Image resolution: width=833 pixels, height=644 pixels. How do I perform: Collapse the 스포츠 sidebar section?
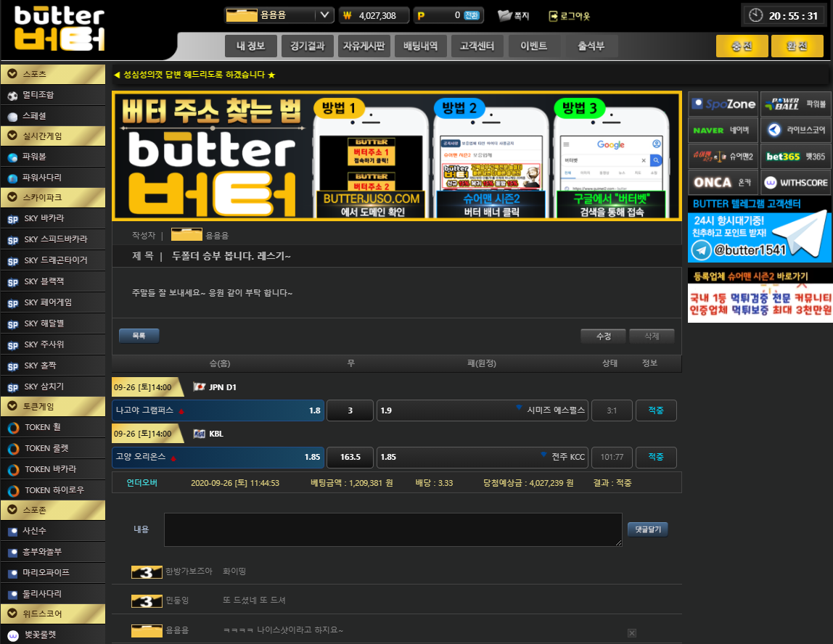pyautogui.click(x=12, y=73)
